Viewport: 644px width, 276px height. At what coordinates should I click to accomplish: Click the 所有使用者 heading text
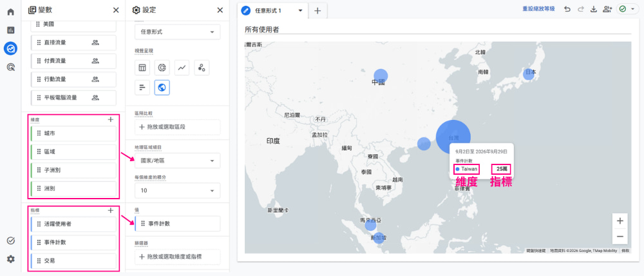(261, 29)
